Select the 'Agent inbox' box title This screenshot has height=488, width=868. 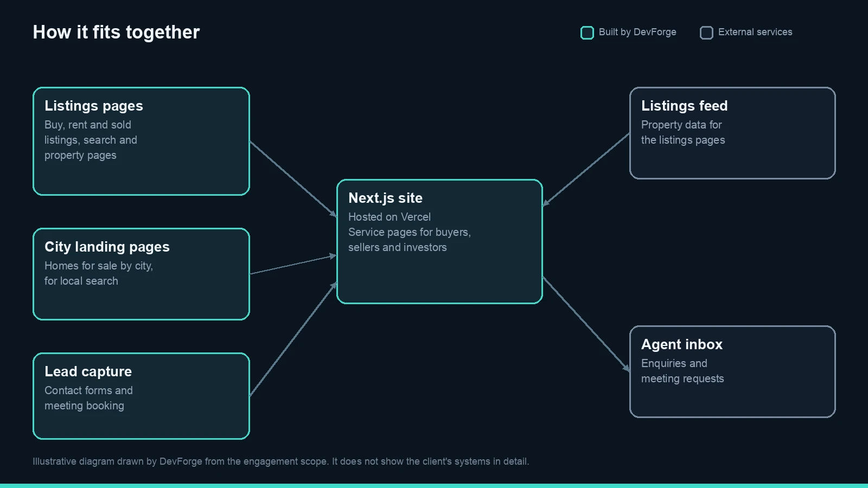click(x=682, y=344)
